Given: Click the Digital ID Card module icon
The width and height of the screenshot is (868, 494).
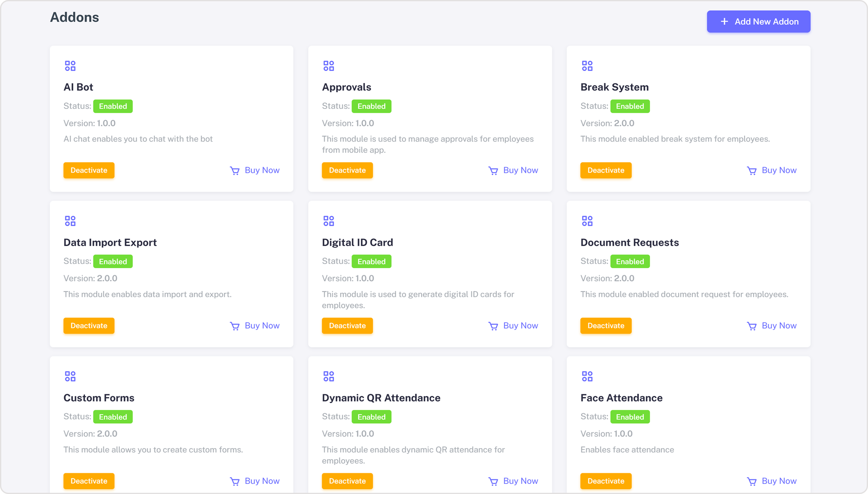Looking at the screenshot, I should pos(329,221).
